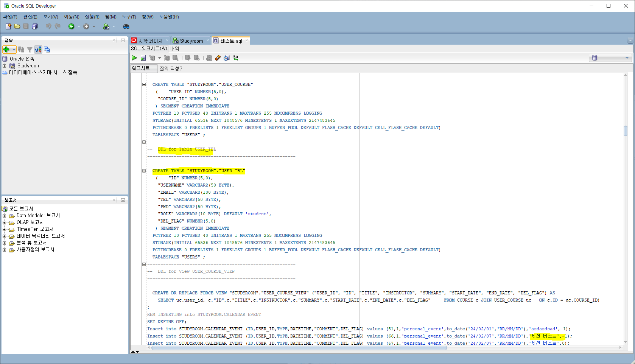The height and width of the screenshot is (364, 635).
Task: Open the 도구(T) menu
Action: [129, 17]
